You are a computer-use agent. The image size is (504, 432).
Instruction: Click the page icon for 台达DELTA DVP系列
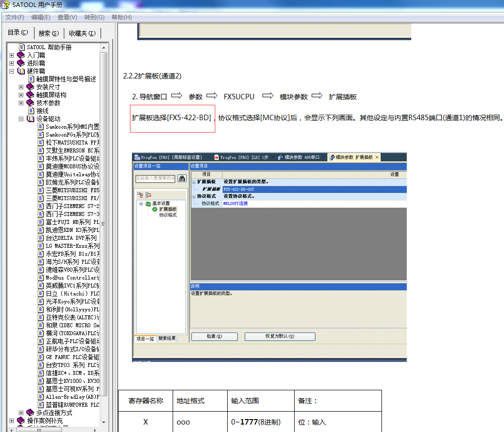tap(41, 238)
